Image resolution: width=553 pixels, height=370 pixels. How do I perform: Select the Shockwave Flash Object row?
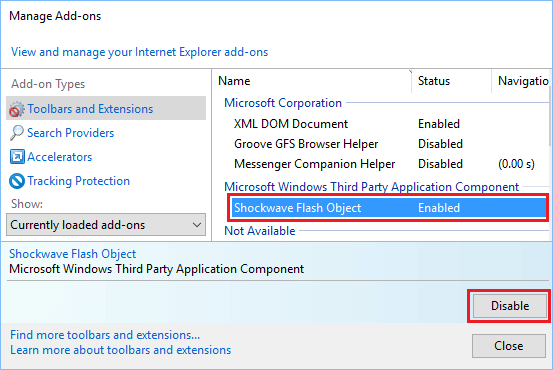[x=389, y=208]
